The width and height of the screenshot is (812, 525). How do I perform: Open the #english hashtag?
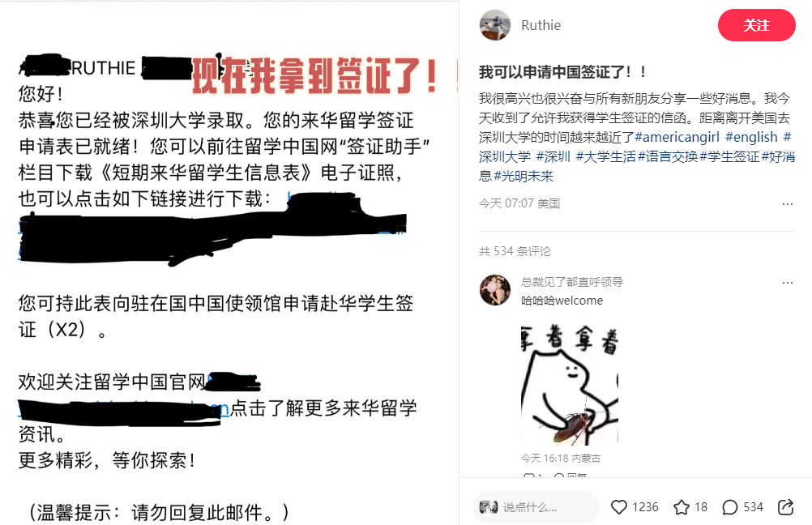click(x=751, y=137)
